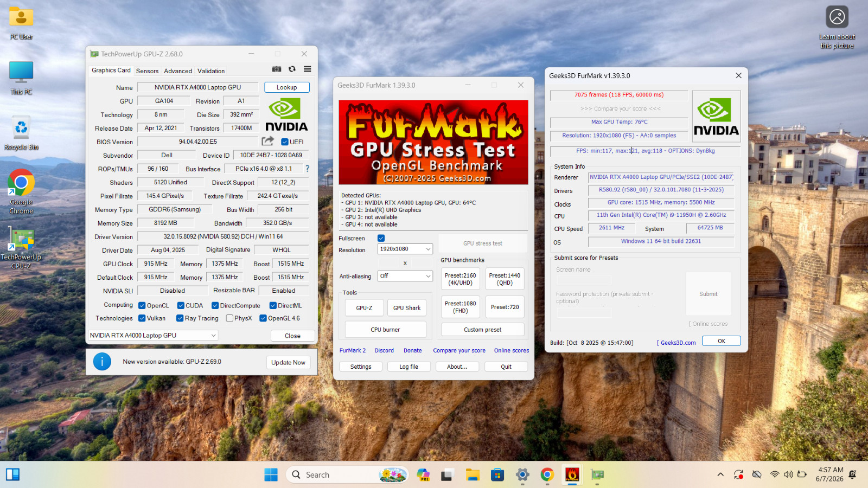Open the GPU-Z hamburger menu
The image size is (868, 488).
308,69
